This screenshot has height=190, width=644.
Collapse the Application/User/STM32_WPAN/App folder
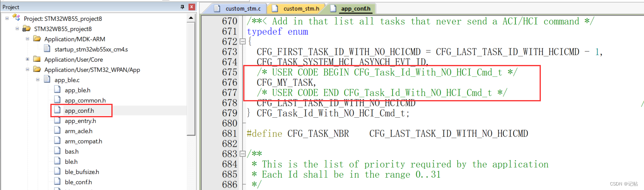click(x=27, y=69)
